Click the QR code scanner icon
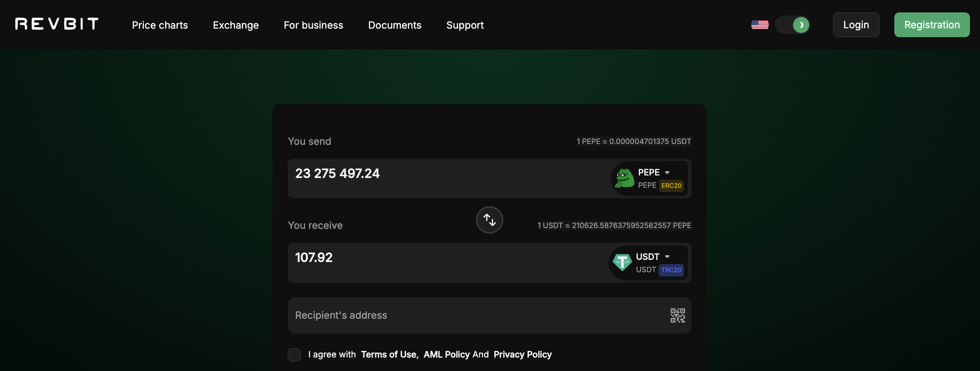Image resolution: width=980 pixels, height=371 pixels. 677,315
